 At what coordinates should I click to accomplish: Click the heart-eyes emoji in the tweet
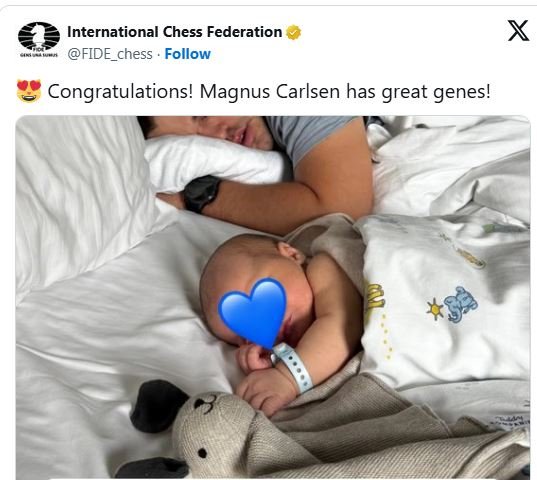click(x=29, y=91)
